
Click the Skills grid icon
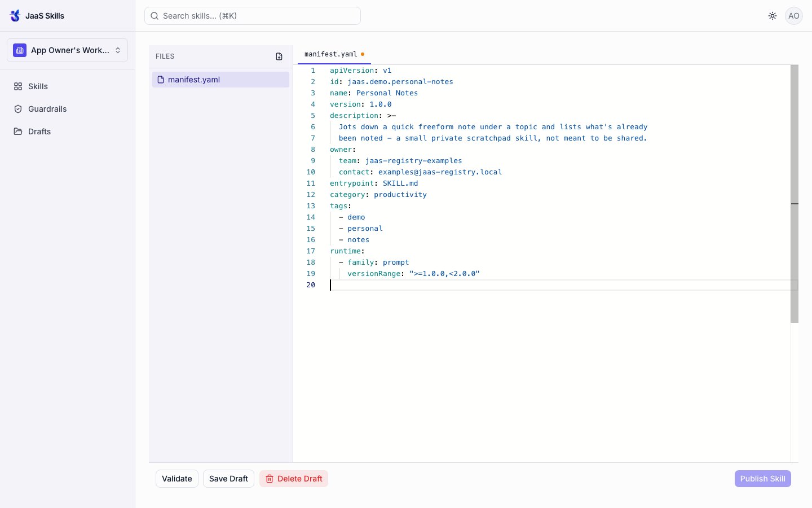click(18, 86)
